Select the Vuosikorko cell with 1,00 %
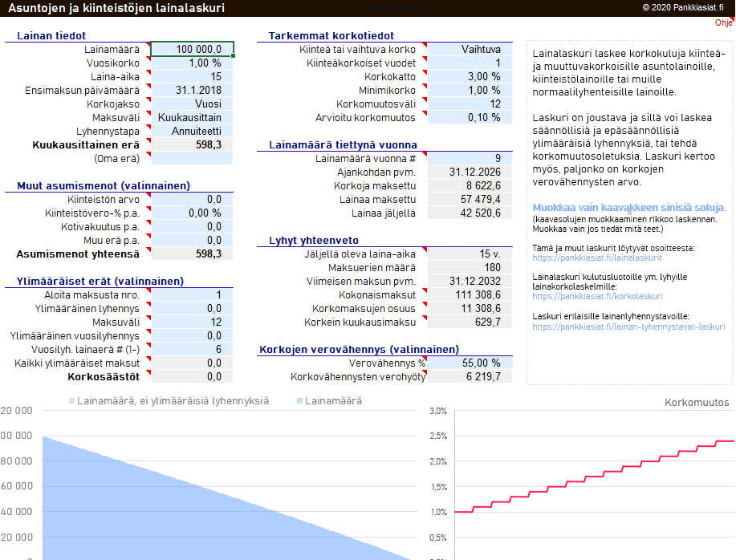 (192, 63)
